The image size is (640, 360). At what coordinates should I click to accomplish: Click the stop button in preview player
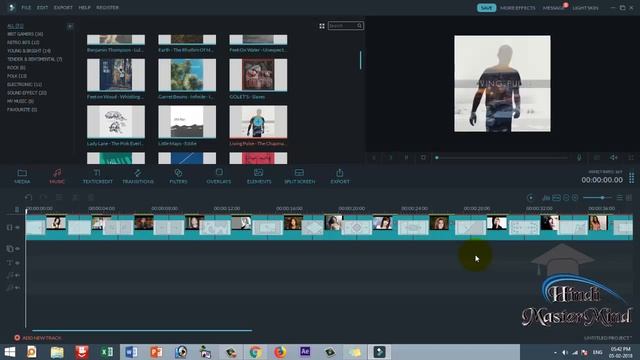point(423,158)
